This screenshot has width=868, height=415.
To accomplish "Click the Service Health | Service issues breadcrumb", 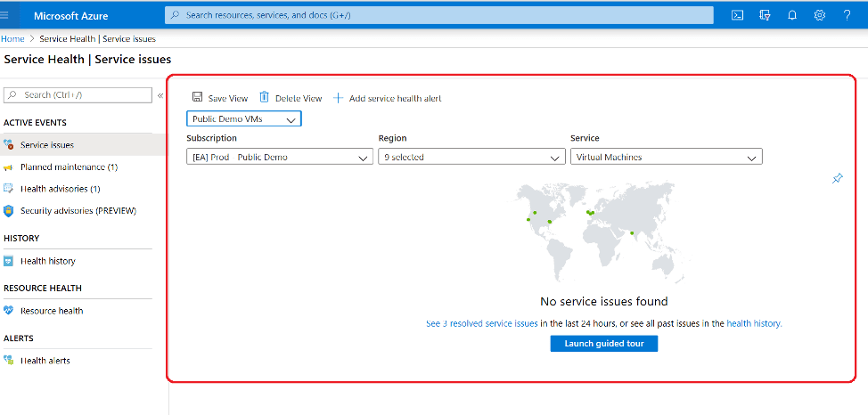I will [x=97, y=38].
